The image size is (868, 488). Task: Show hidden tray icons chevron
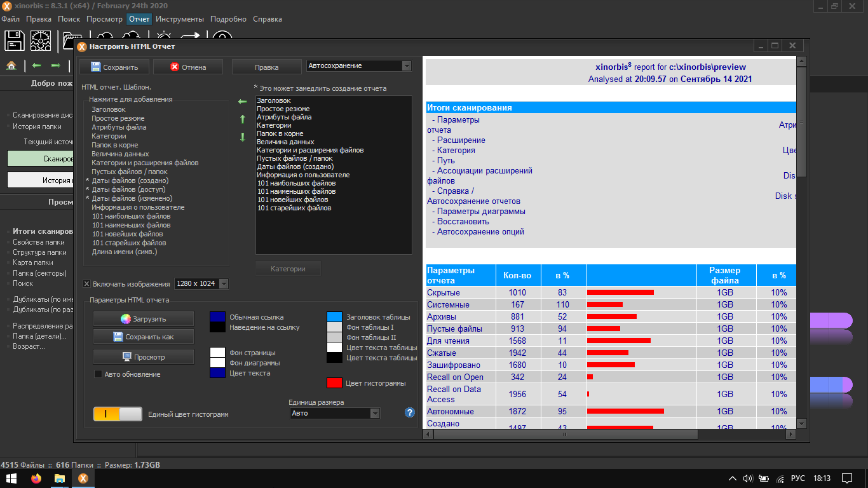[732, 478]
